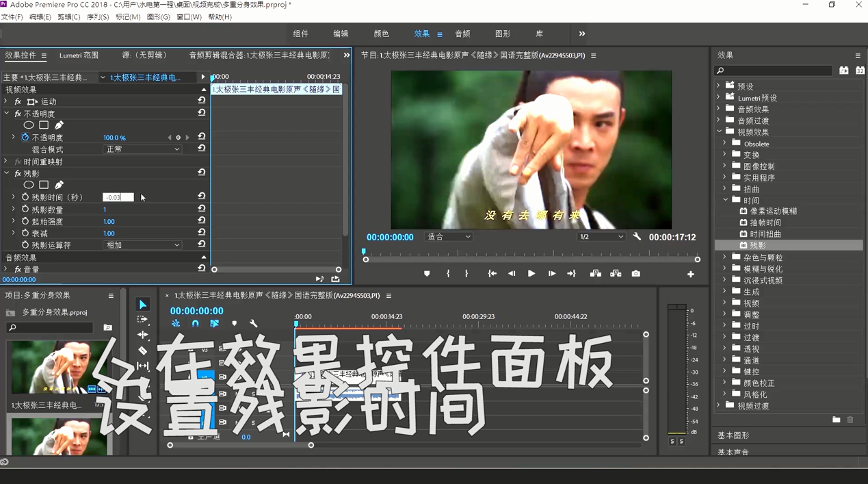Select the Track Select Forward tool

click(x=142, y=320)
